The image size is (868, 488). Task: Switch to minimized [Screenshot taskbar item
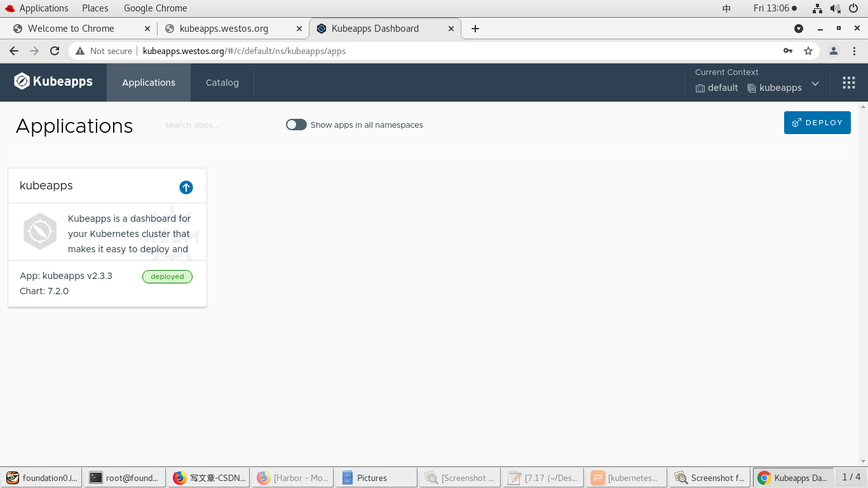pyautogui.click(x=460, y=478)
